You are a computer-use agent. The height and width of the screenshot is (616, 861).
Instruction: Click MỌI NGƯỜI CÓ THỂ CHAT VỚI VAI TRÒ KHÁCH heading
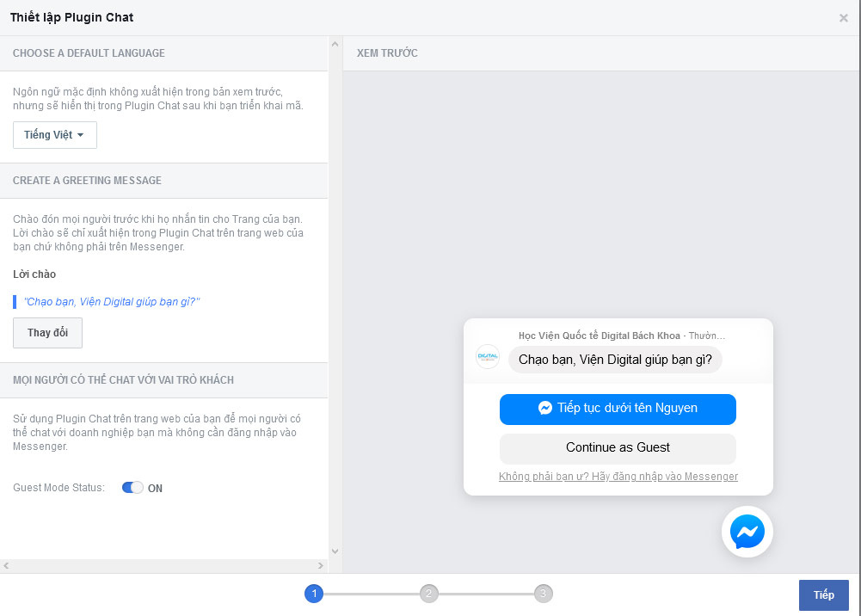124,380
